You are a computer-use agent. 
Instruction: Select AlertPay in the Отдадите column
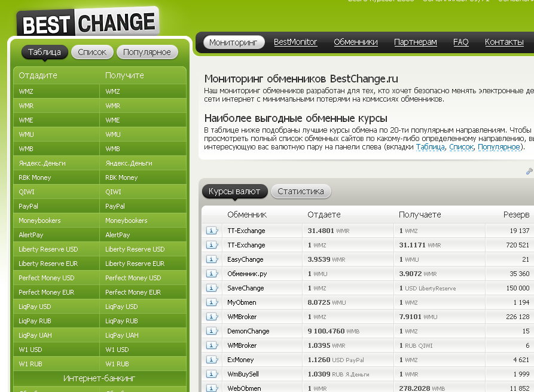(x=56, y=235)
